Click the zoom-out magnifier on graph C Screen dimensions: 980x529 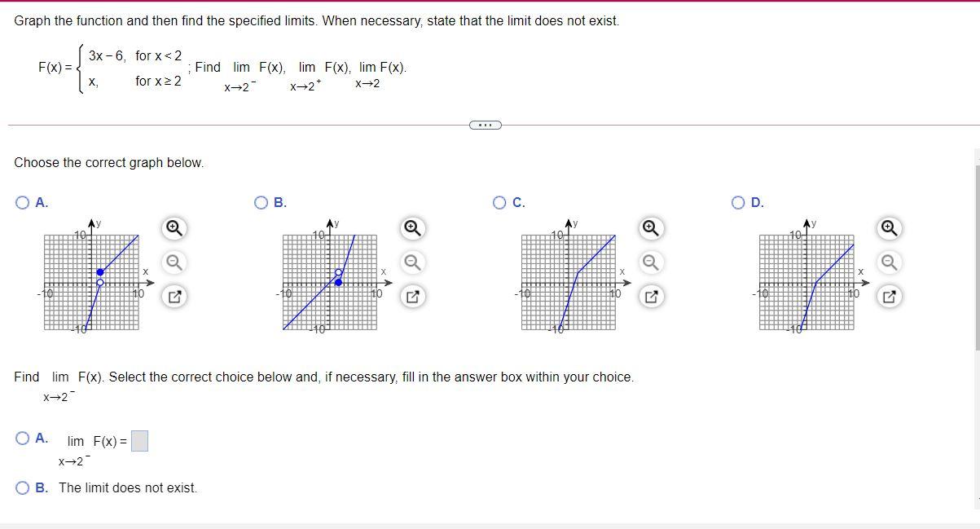(x=649, y=263)
